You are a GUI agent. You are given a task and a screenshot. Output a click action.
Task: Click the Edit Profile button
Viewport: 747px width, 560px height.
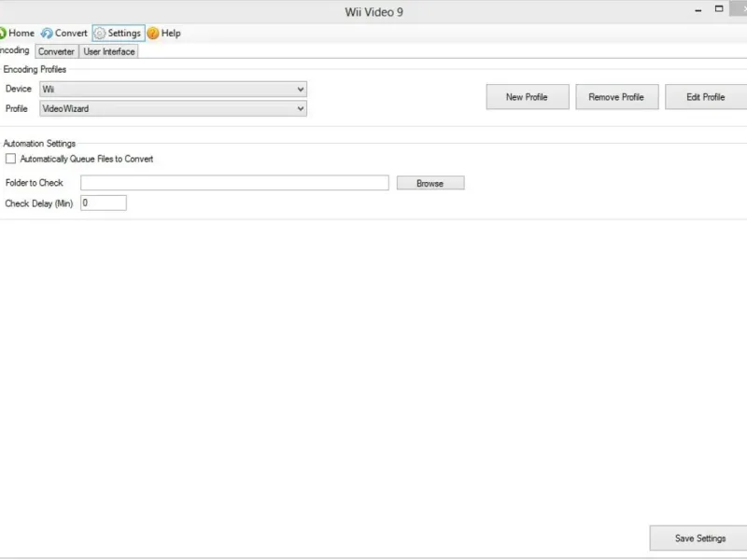click(x=706, y=97)
